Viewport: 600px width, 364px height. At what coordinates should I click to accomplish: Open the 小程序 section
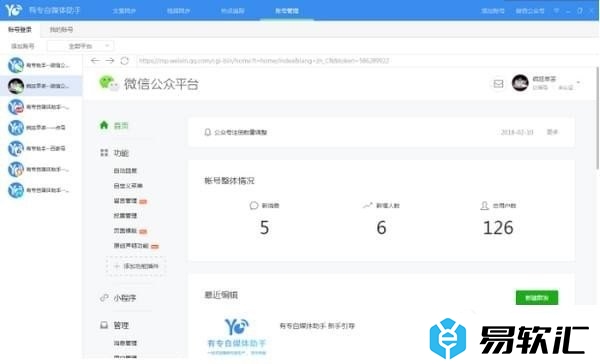[x=125, y=298]
